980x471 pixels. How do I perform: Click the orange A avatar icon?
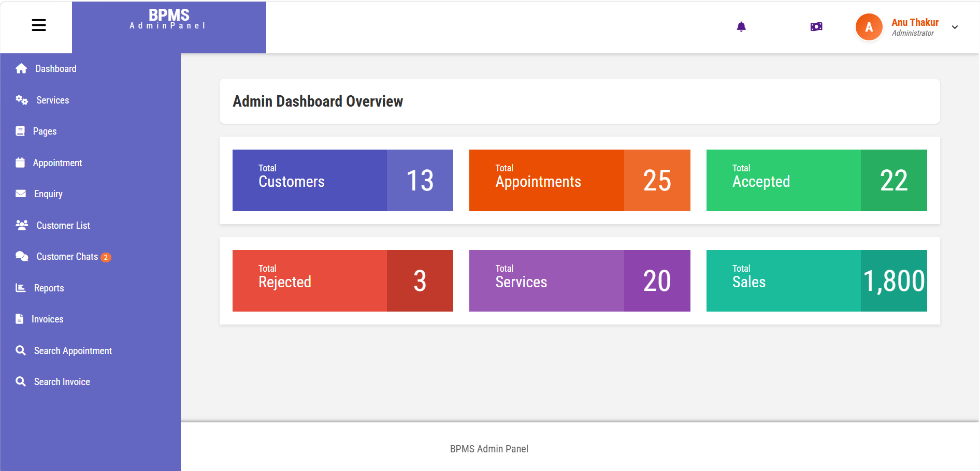tap(869, 27)
